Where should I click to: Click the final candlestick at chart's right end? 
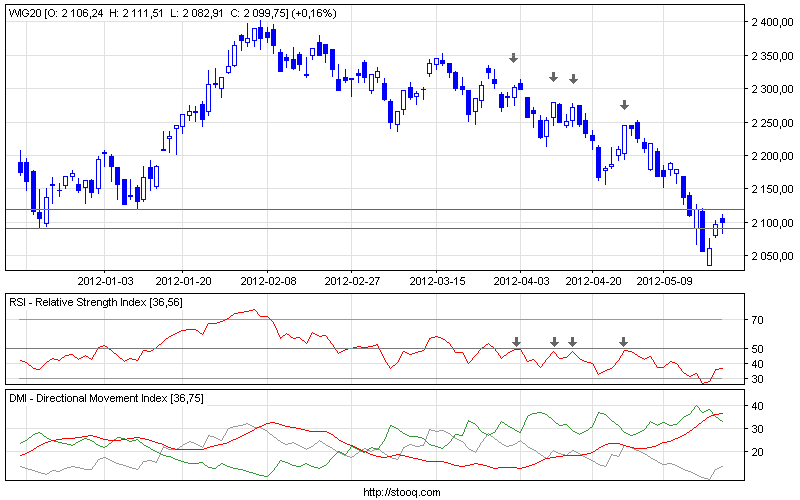[722, 223]
